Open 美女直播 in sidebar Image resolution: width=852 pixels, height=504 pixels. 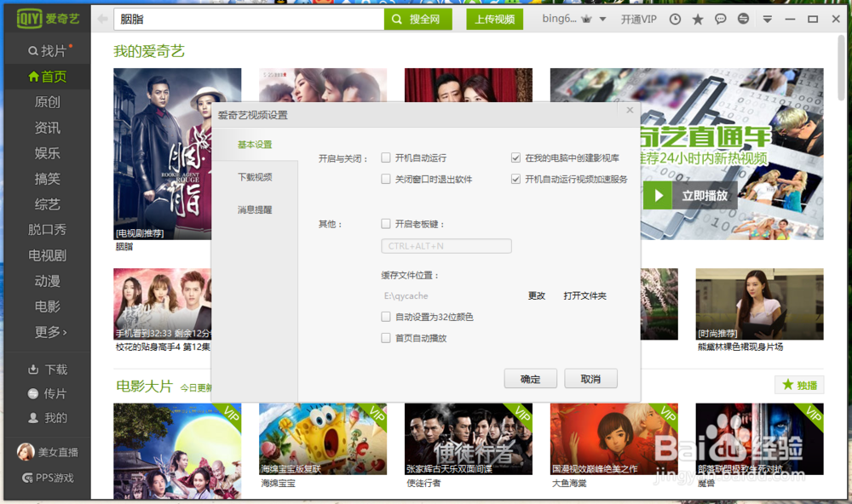tap(47, 452)
